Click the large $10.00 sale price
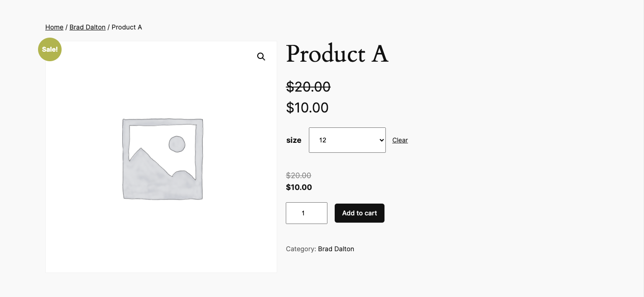Image resolution: width=644 pixels, height=297 pixels. click(x=308, y=108)
